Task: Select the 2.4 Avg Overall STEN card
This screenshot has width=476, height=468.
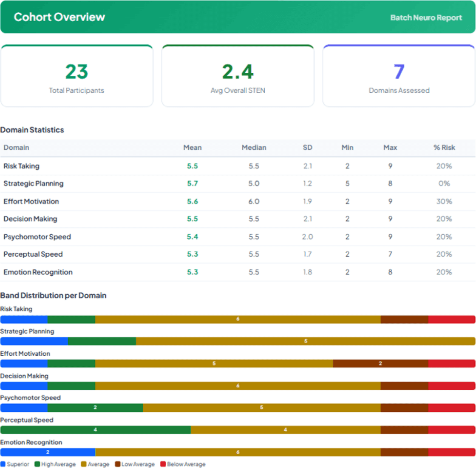Action: coord(238,76)
